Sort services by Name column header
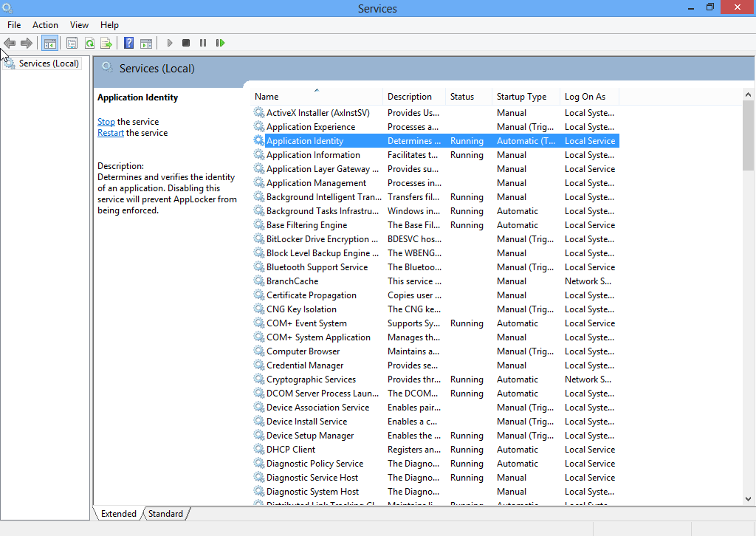The width and height of the screenshot is (756, 536). pyautogui.click(x=317, y=97)
